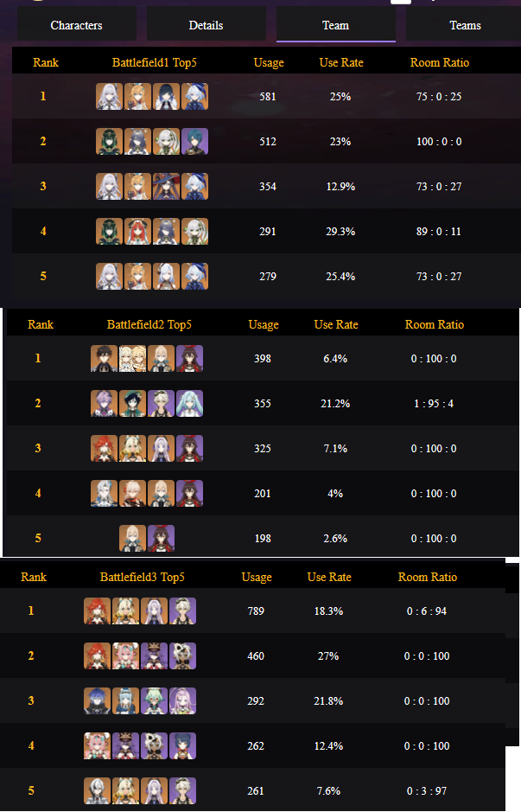Click first character icon in Battlefield3 rank 1
Viewport: 521px width, 812px height.
pos(97,611)
